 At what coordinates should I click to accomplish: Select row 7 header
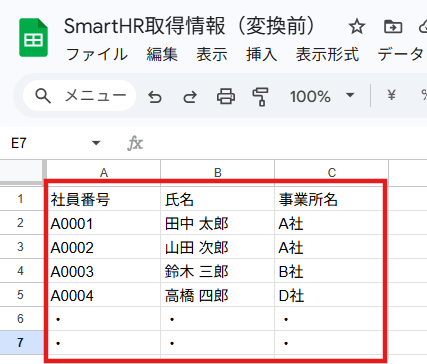pyautogui.click(x=21, y=343)
